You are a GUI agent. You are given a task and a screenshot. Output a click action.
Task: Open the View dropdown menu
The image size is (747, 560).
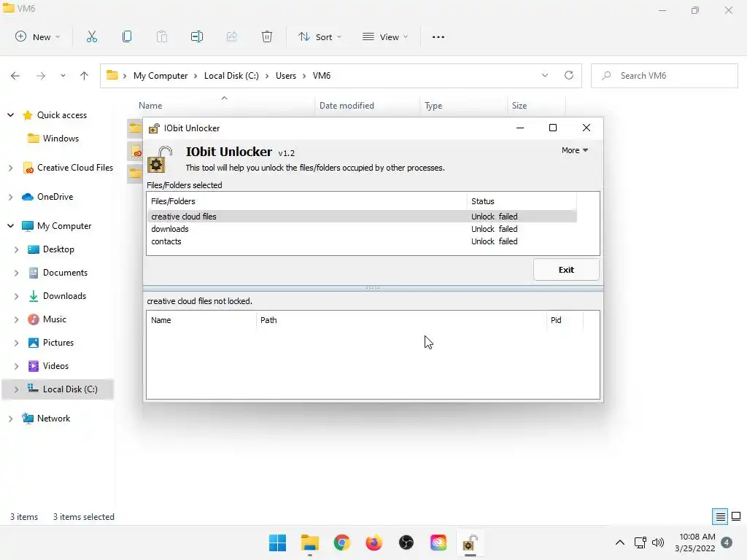pos(385,36)
